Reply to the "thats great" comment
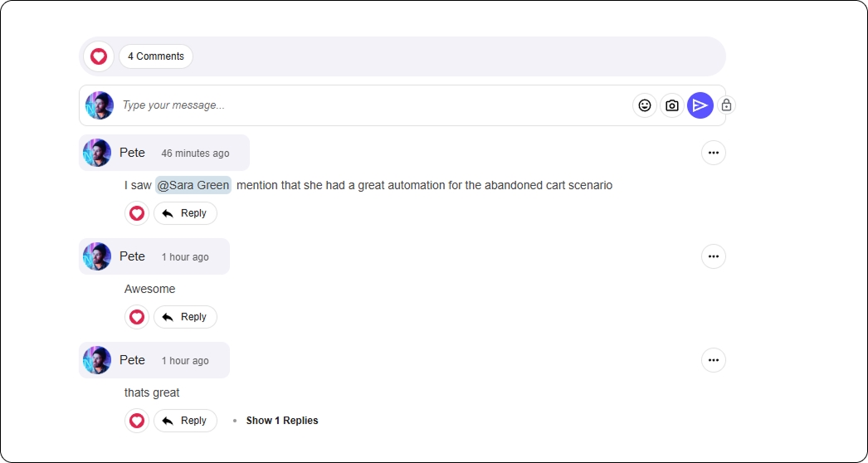Viewport: 868px width, 463px height. tap(185, 421)
